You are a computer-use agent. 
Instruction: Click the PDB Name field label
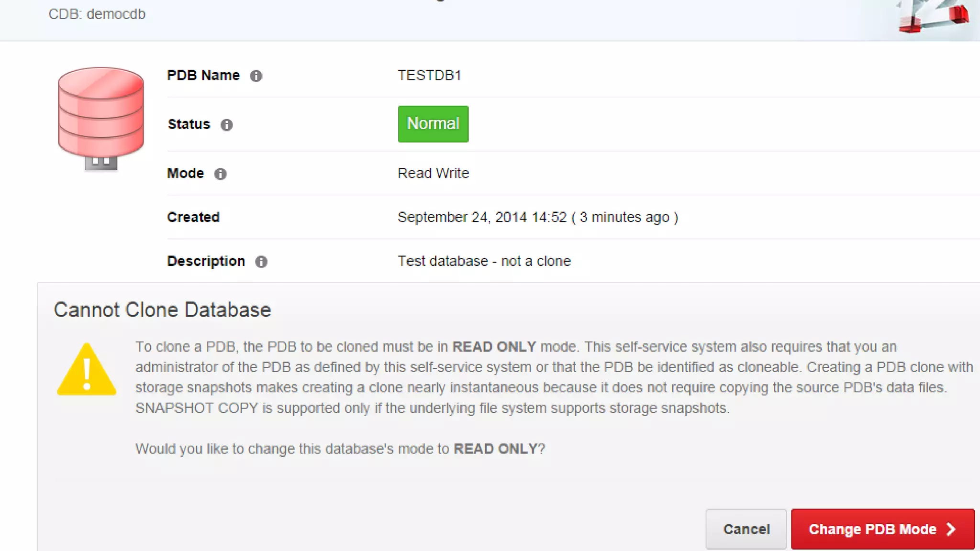click(203, 76)
